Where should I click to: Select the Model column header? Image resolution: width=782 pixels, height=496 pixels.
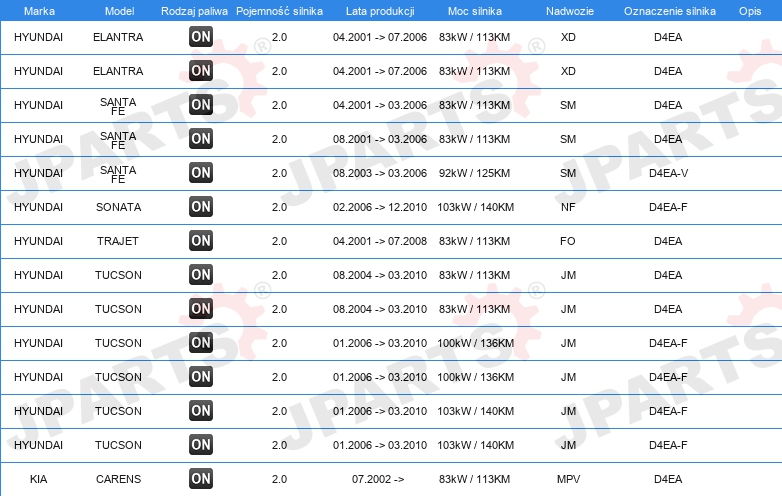(119, 11)
